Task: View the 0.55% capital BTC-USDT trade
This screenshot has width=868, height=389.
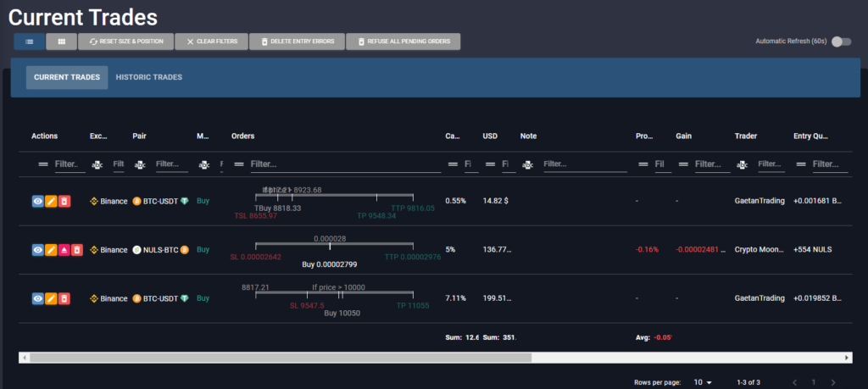Action: (x=37, y=202)
